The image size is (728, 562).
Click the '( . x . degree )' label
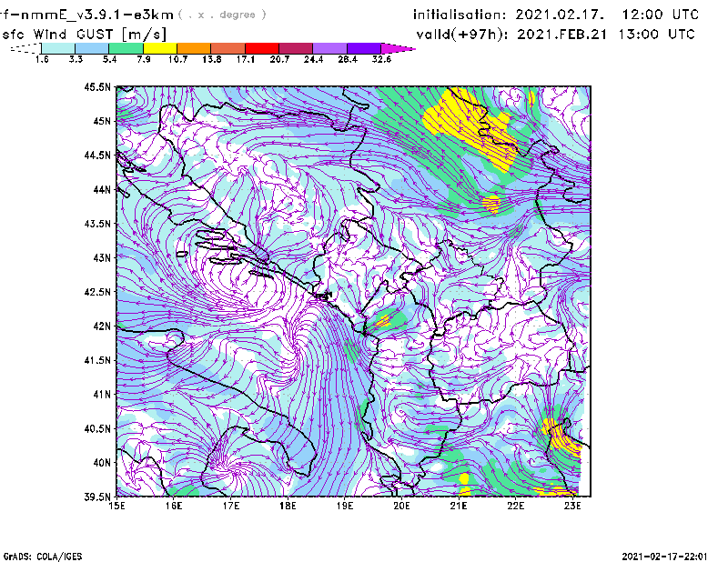pyautogui.click(x=222, y=15)
